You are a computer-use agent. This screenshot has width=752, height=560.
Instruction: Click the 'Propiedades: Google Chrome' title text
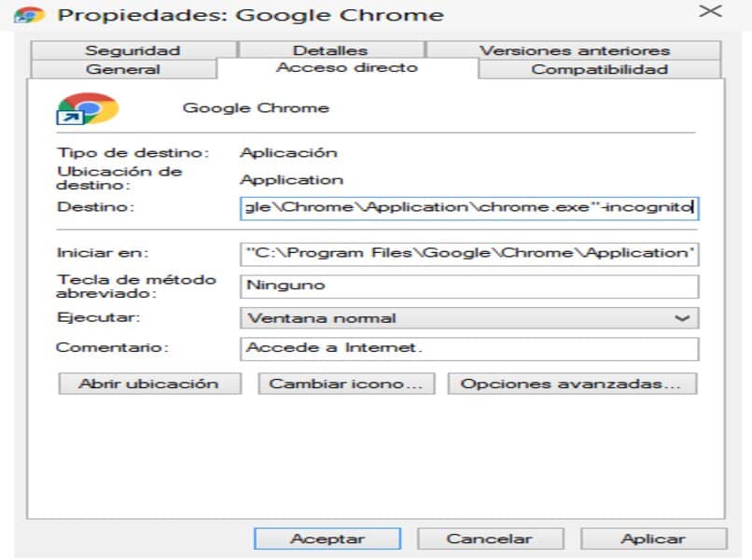pos(250,15)
